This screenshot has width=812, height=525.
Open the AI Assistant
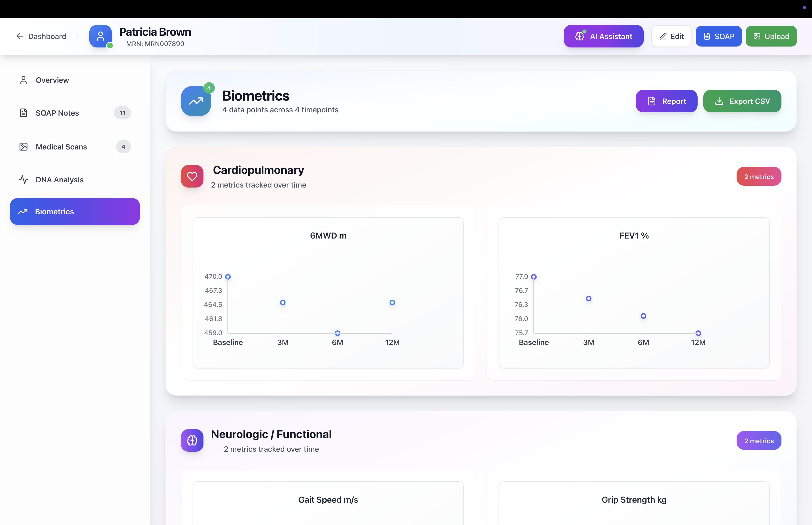click(603, 36)
